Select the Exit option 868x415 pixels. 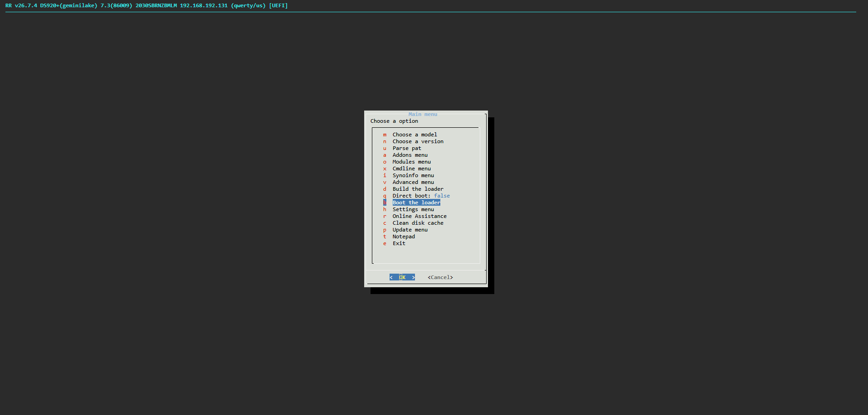tap(399, 243)
